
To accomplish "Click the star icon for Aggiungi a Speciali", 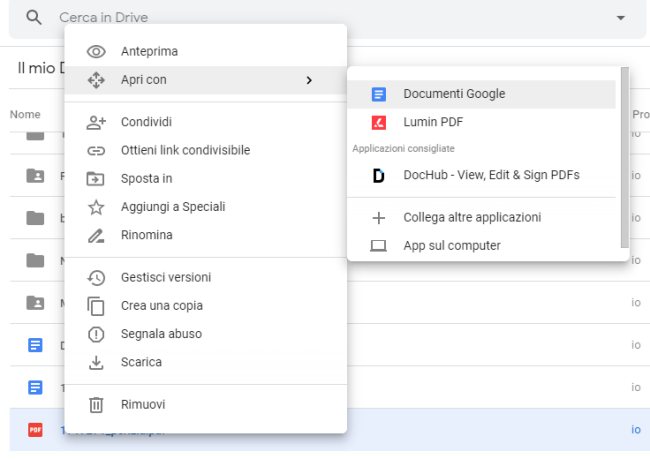I will tap(96, 207).
